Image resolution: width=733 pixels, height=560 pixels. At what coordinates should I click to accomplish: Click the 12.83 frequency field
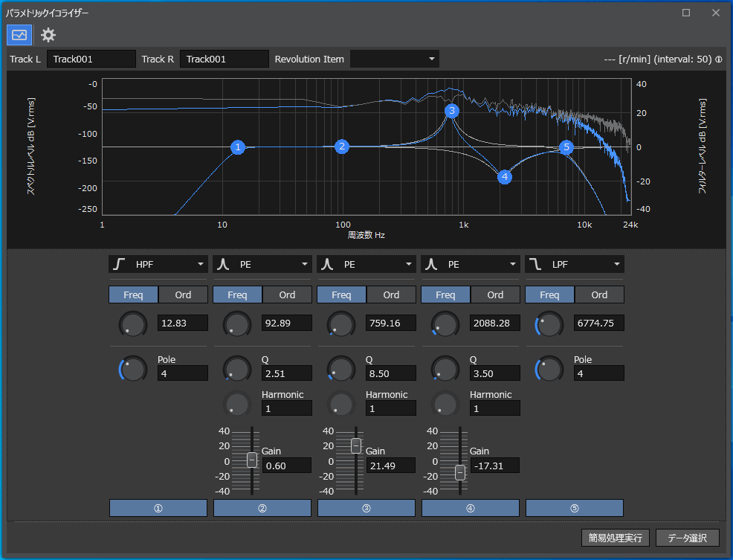[183, 324]
